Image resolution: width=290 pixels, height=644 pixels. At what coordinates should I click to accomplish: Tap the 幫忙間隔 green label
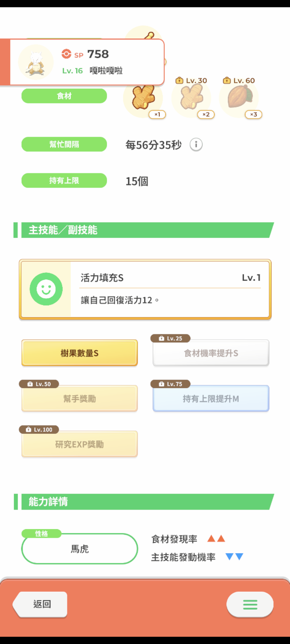64,144
